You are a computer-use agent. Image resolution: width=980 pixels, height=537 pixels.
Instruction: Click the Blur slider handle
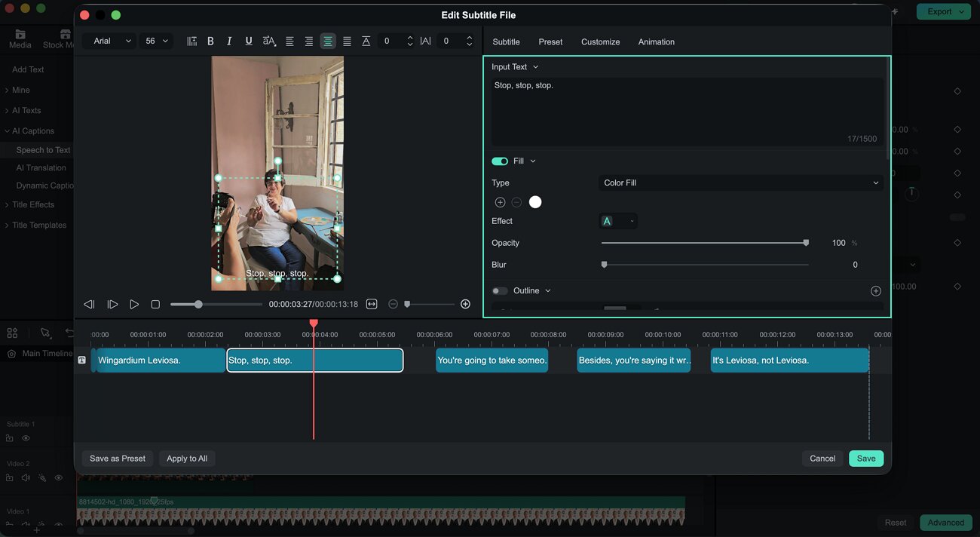[x=604, y=265]
